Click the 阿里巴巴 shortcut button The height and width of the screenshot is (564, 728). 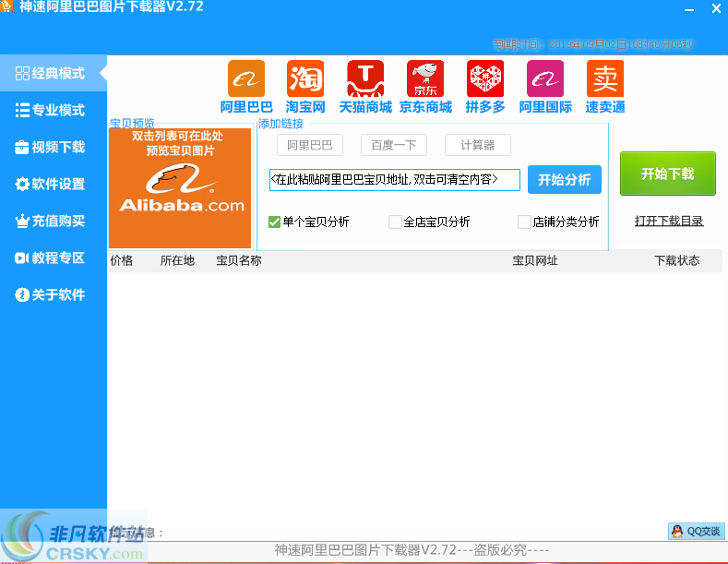tap(310, 146)
